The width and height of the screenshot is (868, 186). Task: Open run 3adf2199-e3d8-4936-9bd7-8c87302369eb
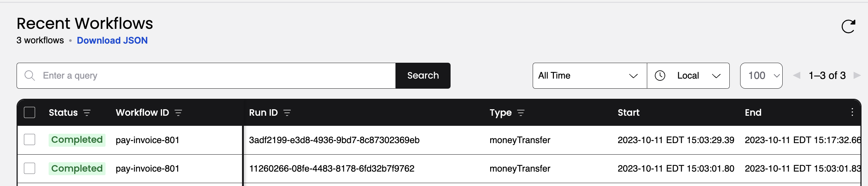[x=334, y=140]
